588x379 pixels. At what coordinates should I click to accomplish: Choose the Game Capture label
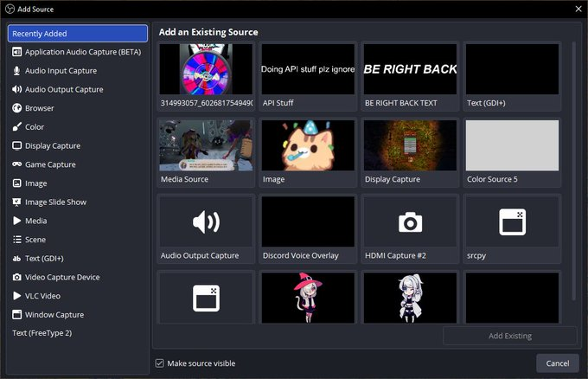tap(50, 164)
